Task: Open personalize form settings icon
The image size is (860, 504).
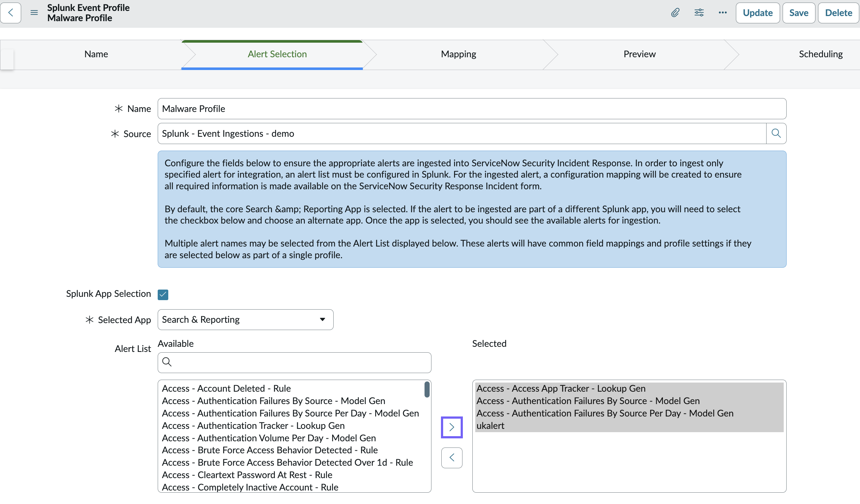Action: [699, 13]
